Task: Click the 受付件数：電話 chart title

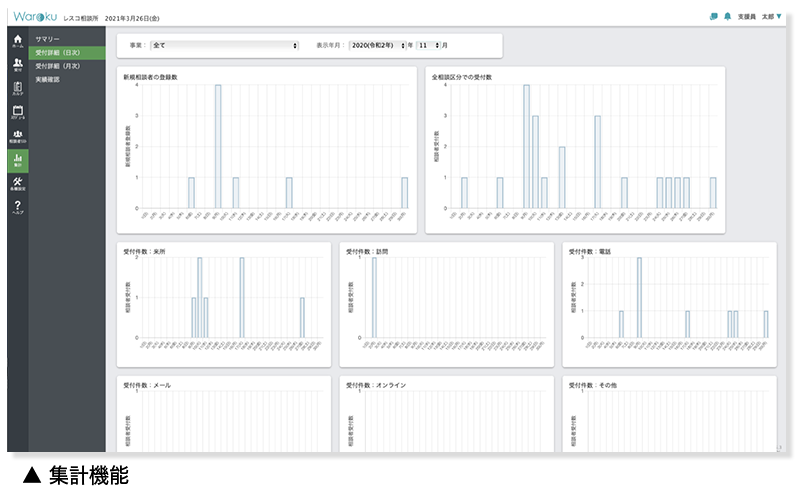Action: 590,252
